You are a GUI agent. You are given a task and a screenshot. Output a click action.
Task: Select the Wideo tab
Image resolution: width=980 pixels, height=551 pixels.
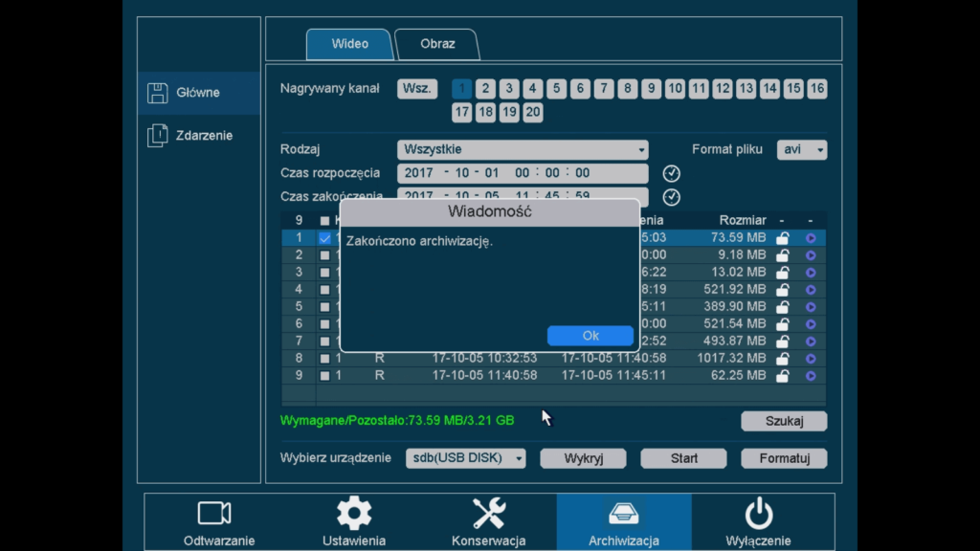[348, 43]
